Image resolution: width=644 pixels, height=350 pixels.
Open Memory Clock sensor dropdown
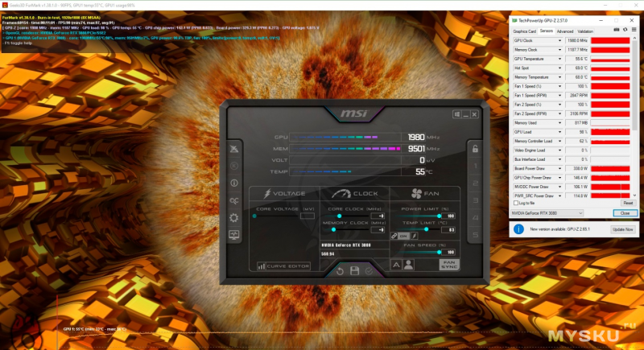click(559, 50)
